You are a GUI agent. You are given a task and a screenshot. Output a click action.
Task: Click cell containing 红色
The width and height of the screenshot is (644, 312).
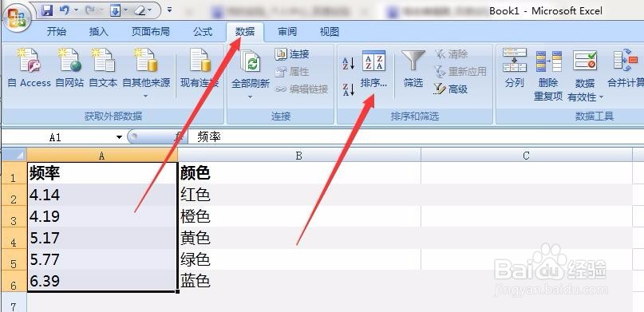299,195
